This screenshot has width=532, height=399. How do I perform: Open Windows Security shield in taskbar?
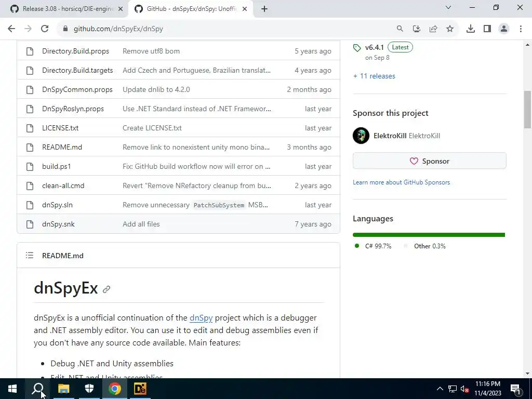pos(89,389)
